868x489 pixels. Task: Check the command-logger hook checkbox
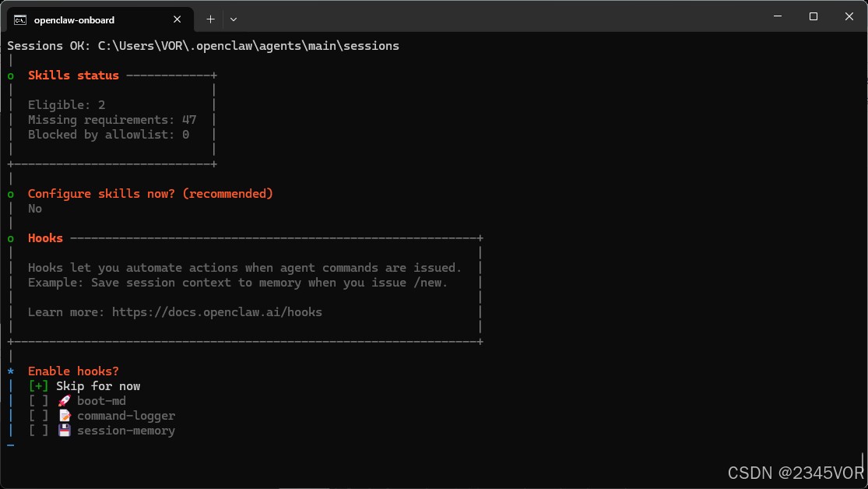(38, 416)
